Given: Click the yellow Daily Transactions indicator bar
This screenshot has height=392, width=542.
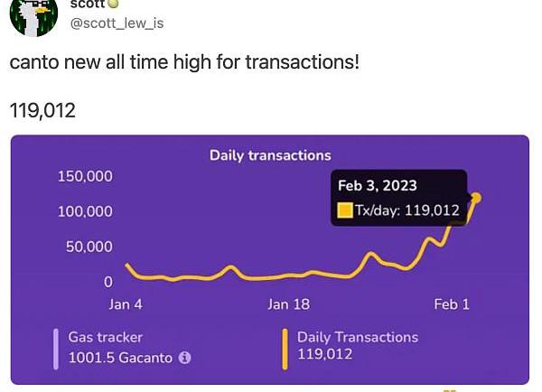Looking at the screenshot, I should 285,350.
